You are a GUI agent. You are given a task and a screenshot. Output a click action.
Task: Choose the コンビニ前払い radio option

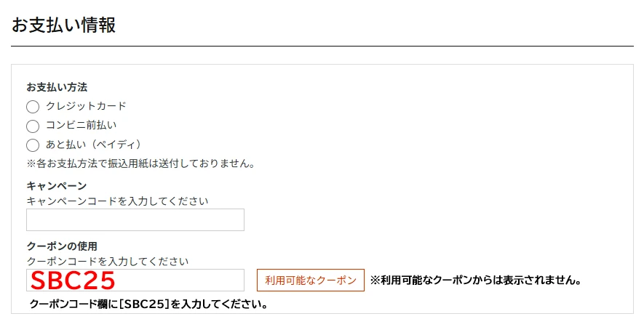tap(33, 126)
